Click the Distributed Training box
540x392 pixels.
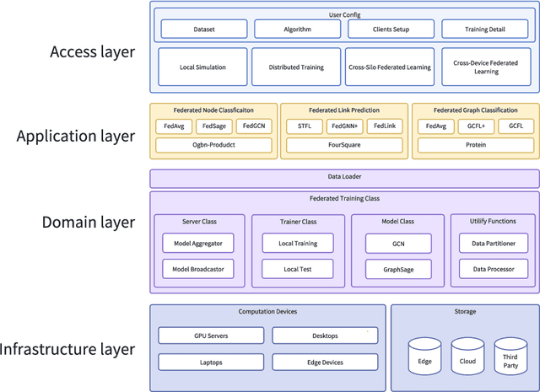296,67
